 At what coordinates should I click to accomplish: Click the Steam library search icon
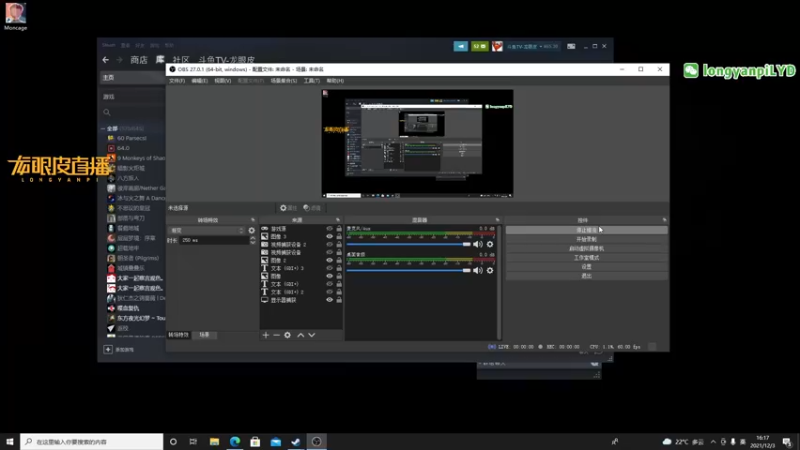(107, 112)
